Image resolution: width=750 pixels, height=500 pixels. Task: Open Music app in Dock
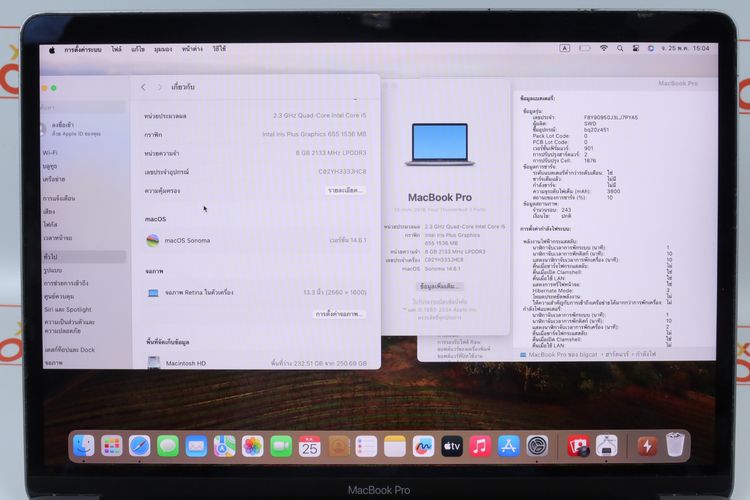tap(480, 446)
